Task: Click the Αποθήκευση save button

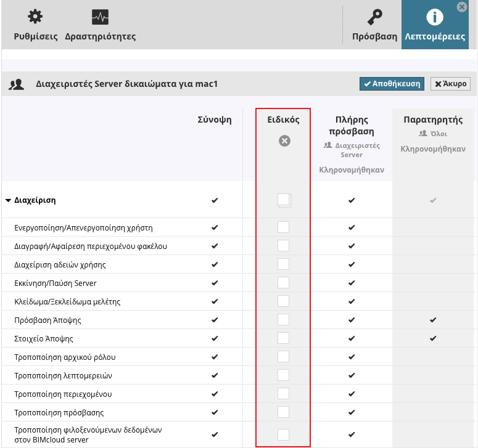Action: point(392,84)
